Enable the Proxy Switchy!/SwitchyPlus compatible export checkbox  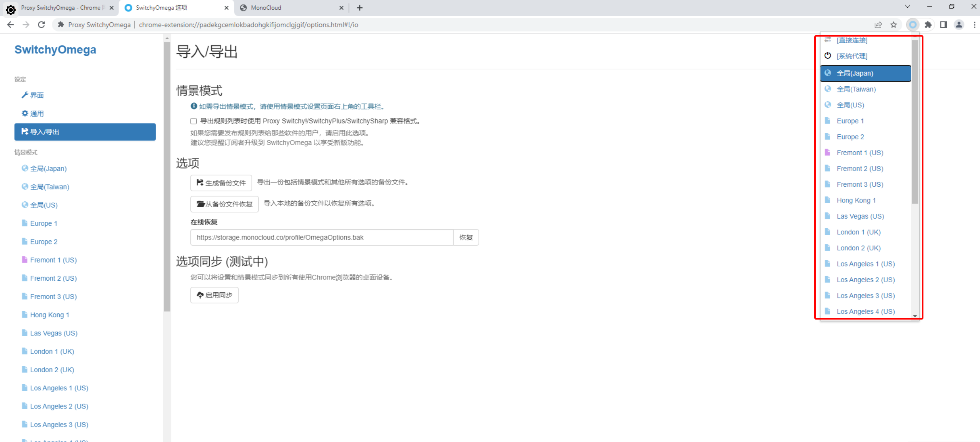tap(194, 121)
